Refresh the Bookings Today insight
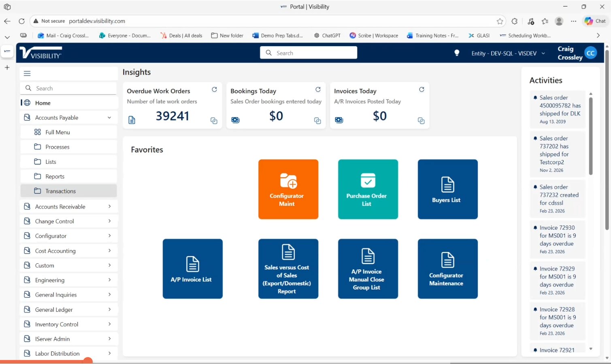 coord(318,89)
